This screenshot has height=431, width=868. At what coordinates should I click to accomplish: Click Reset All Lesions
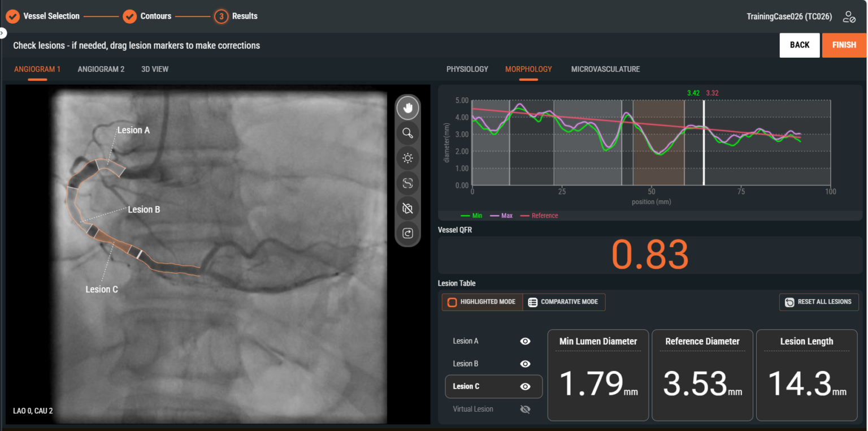[x=818, y=302]
